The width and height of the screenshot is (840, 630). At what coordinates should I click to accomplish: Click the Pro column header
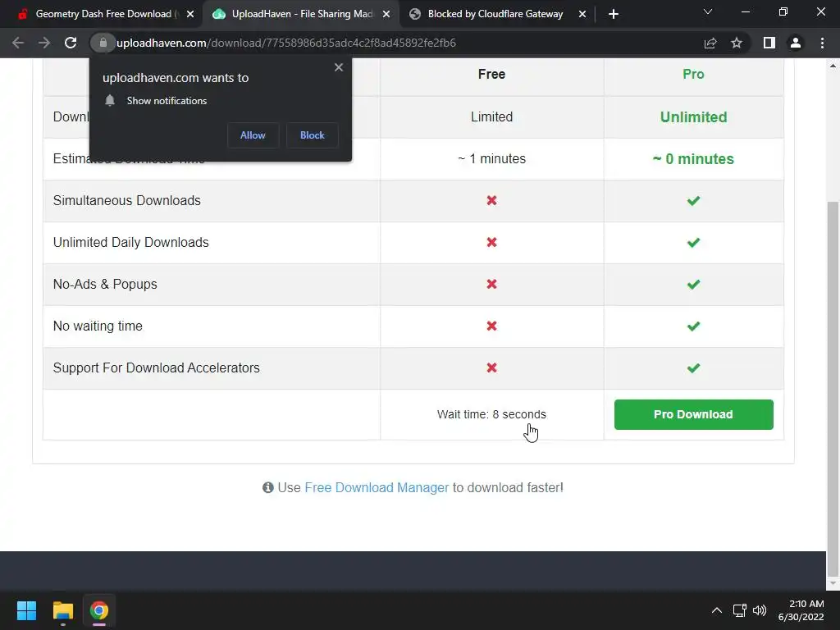point(693,74)
